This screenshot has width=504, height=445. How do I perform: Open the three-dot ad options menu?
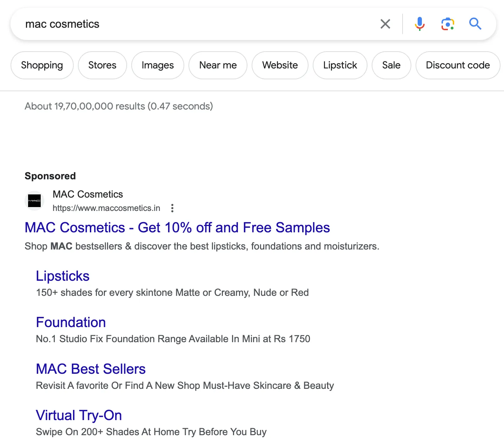pos(172,208)
